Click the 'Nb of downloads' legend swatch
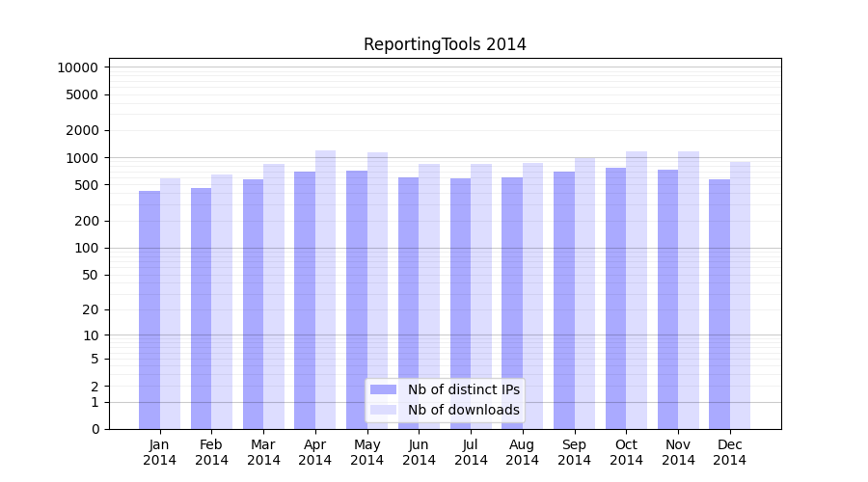This screenshot has width=868, height=482. pos(383,410)
